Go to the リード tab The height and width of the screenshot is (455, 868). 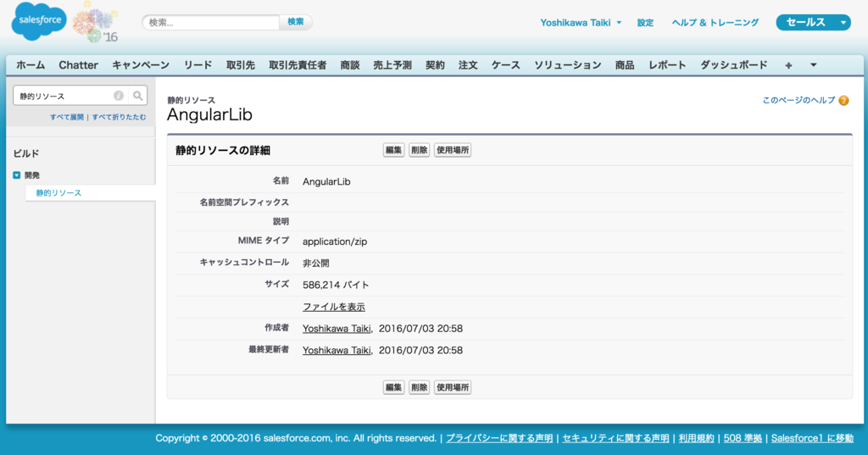pos(198,65)
